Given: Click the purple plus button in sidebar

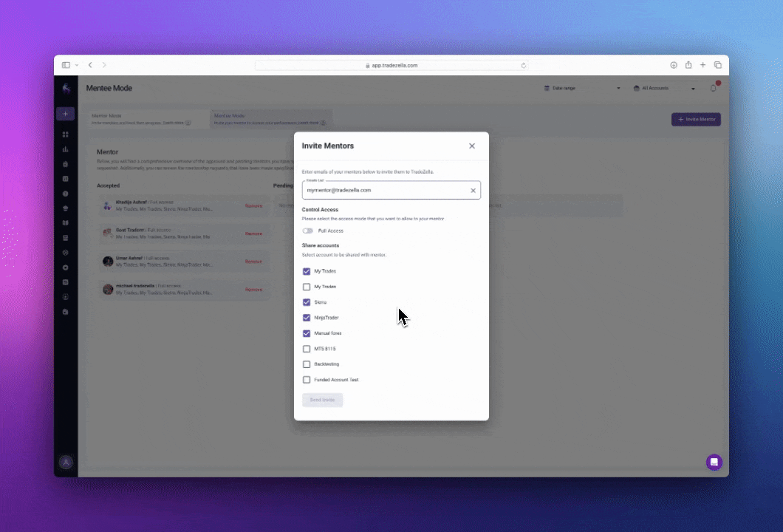Looking at the screenshot, I should 65,114.
